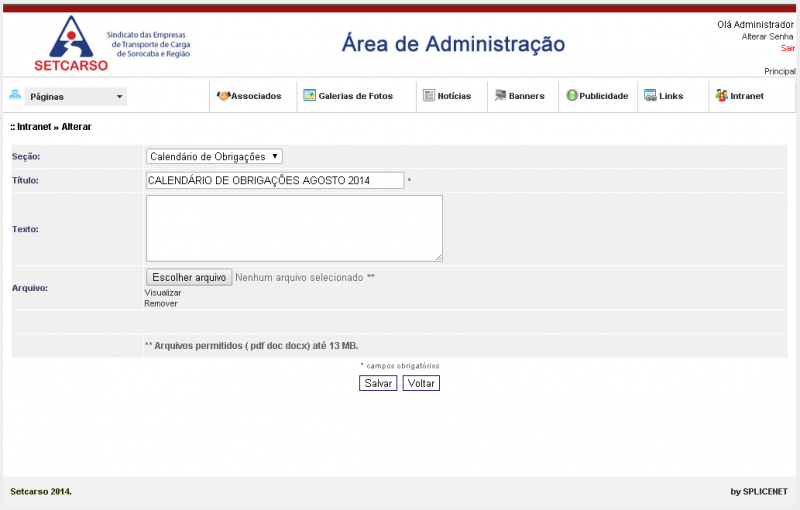The height and width of the screenshot is (510, 800).
Task: Open the Links section
Action: (x=671, y=96)
